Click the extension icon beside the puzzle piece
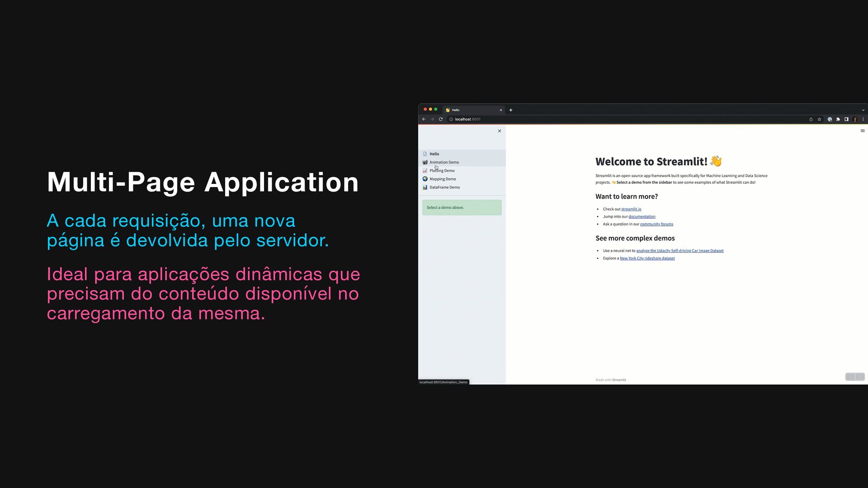 coord(830,119)
